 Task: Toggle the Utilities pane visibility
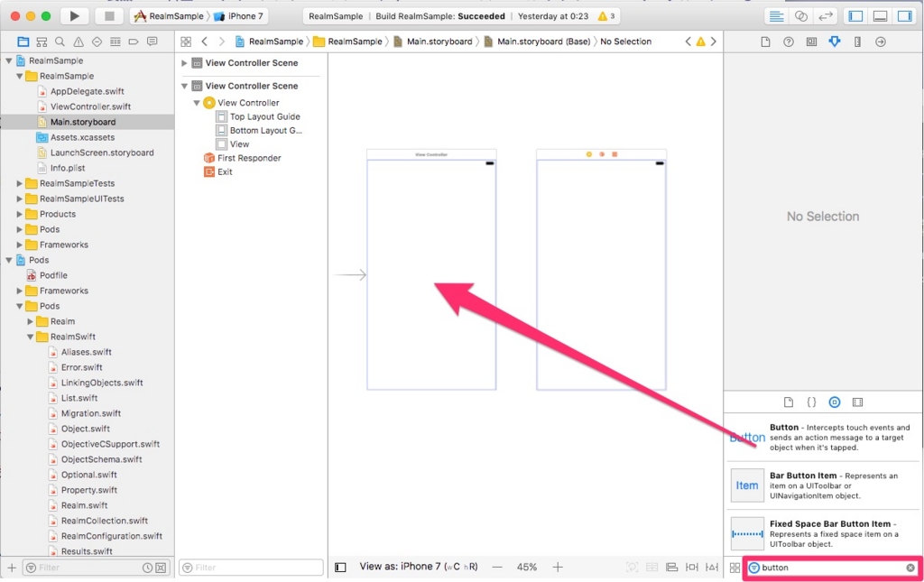tap(904, 16)
